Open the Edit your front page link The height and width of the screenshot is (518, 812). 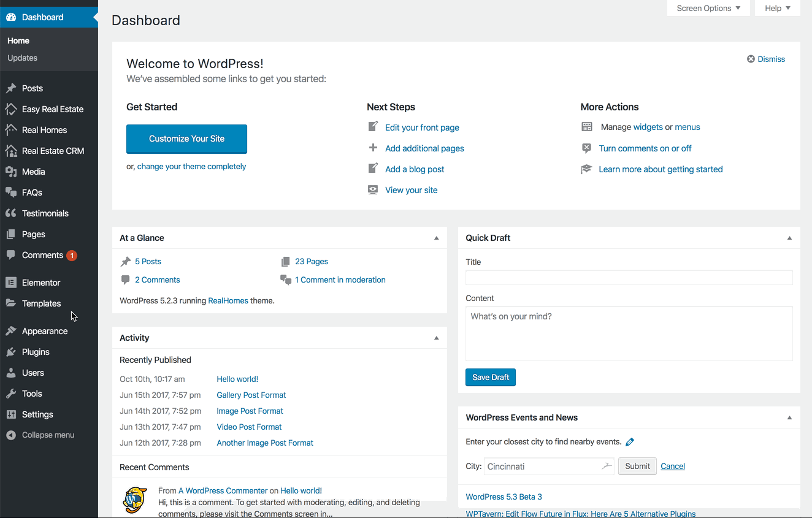[422, 128]
